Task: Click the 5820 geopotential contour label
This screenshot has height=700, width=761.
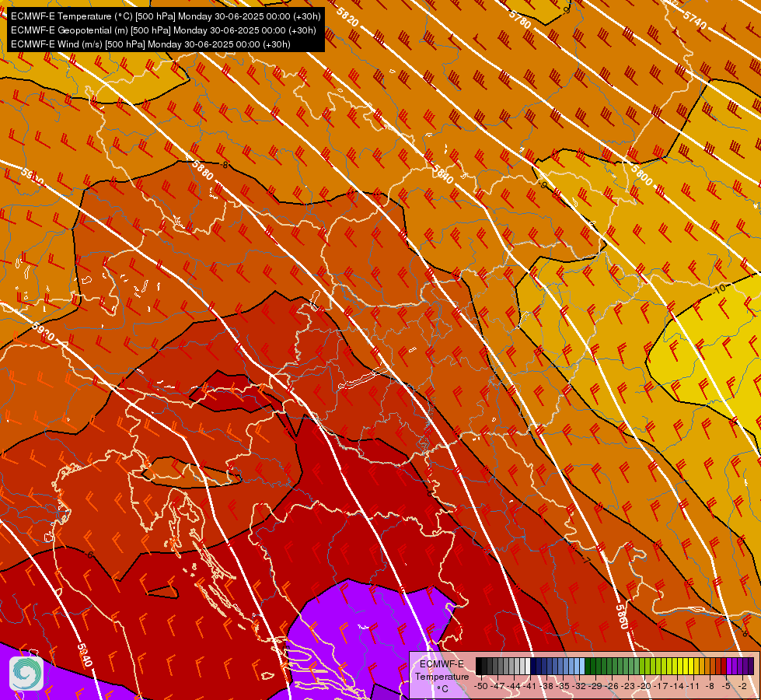Action: click(x=347, y=17)
